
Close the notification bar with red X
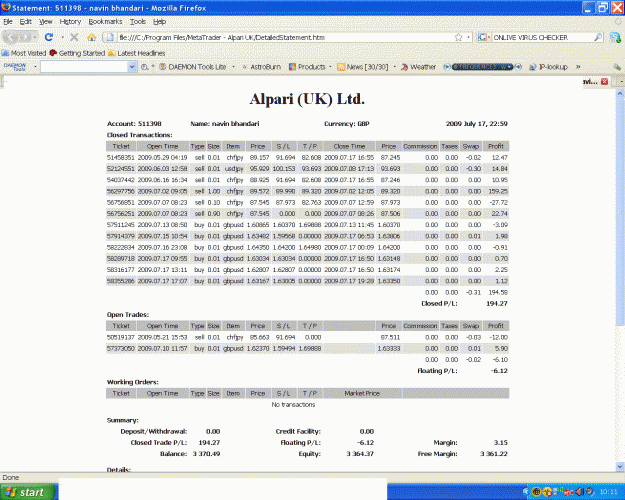pos(604,81)
